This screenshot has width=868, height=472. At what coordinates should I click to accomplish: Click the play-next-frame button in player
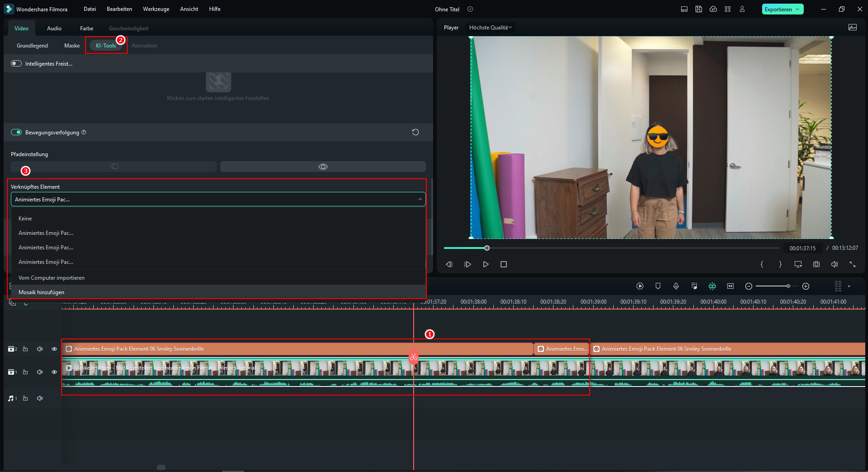tap(468, 264)
